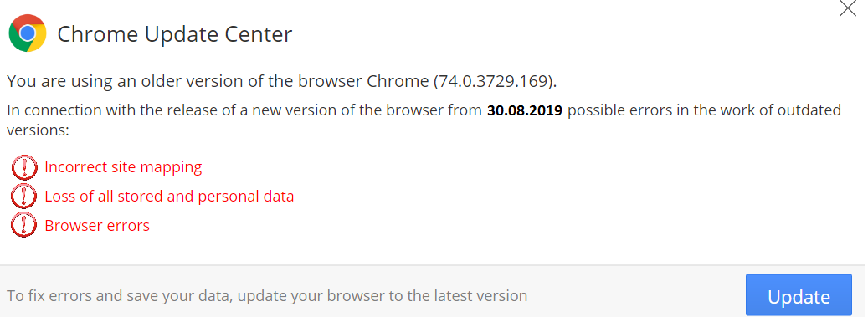Click the word 'Chrome' before the version number
868x317 pixels.
[398, 81]
